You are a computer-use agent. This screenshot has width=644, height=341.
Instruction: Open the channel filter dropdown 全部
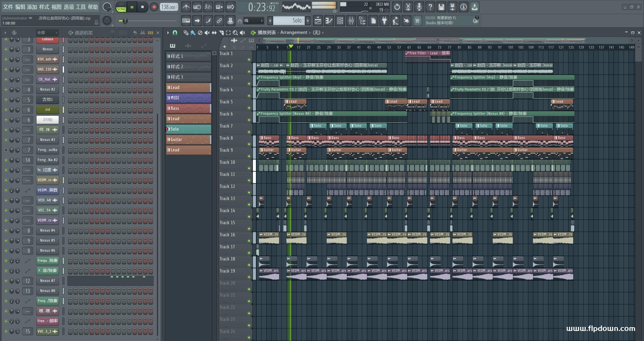pyautogui.click(x=47, y=33)
